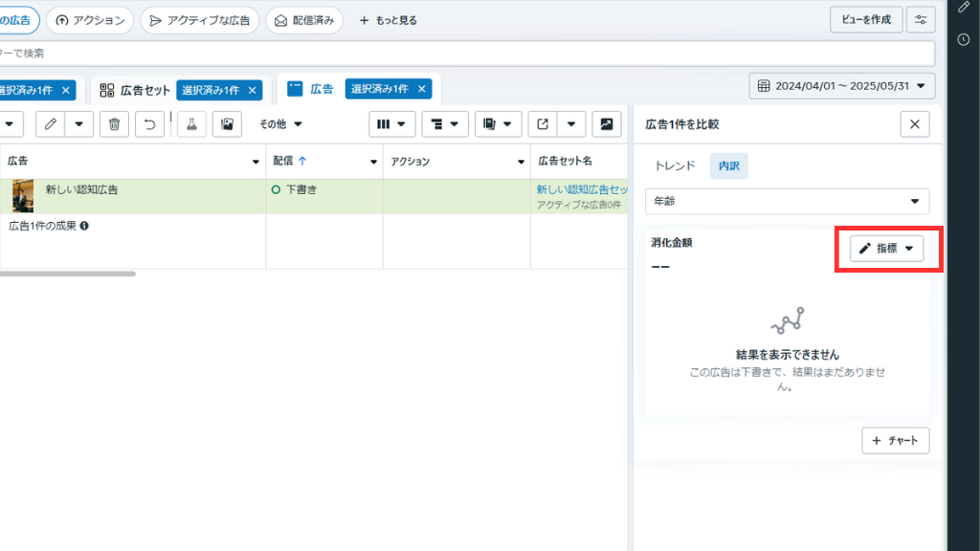Select the 広告セット tab
Screen dimensions: 980x551
136,90
